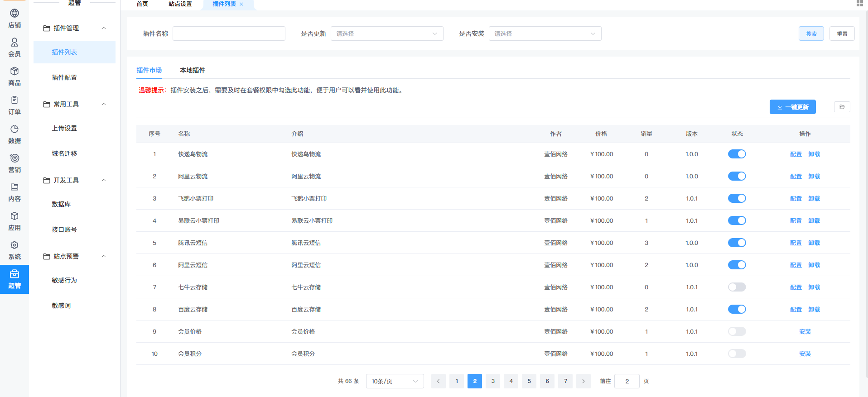The image size is (868, 397).
Task: Collapse the 开发工具 menu group
Action: 104,180
